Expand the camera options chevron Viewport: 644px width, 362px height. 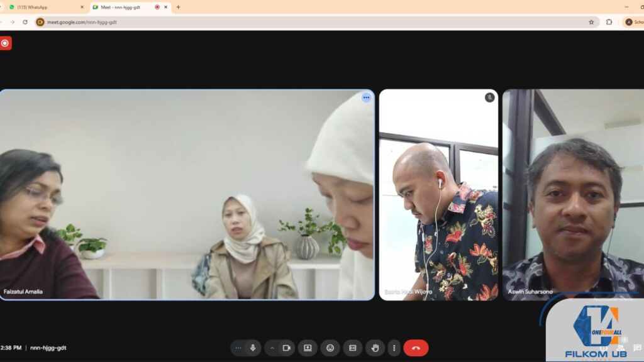click(272, 348)
